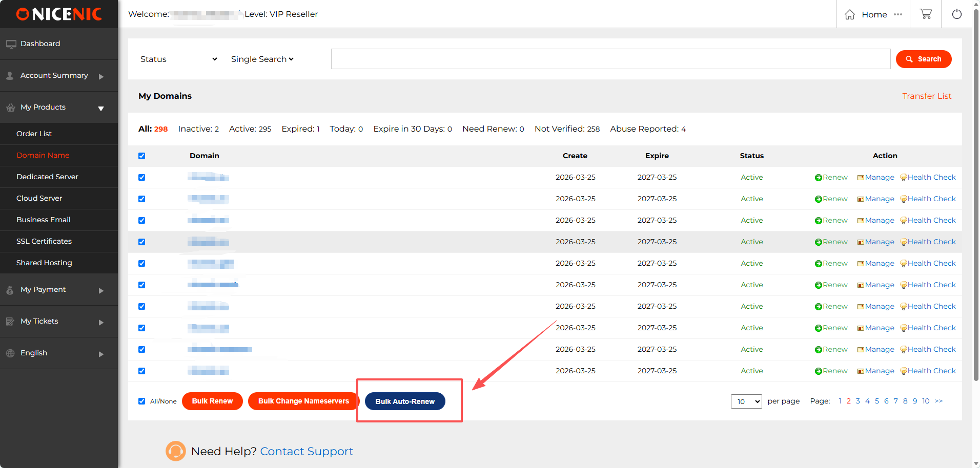Click the My Tickets pencil icon
The image size is (980, 468).
10,322
